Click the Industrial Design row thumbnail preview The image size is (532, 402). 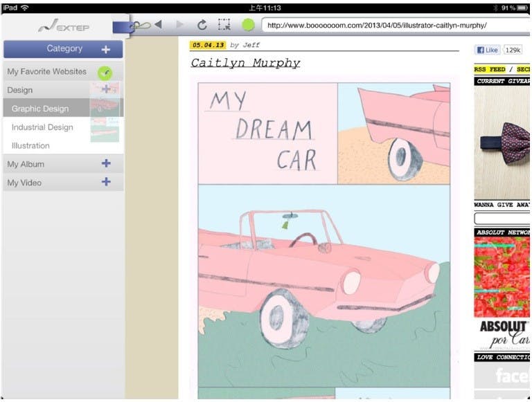[105, 130]
